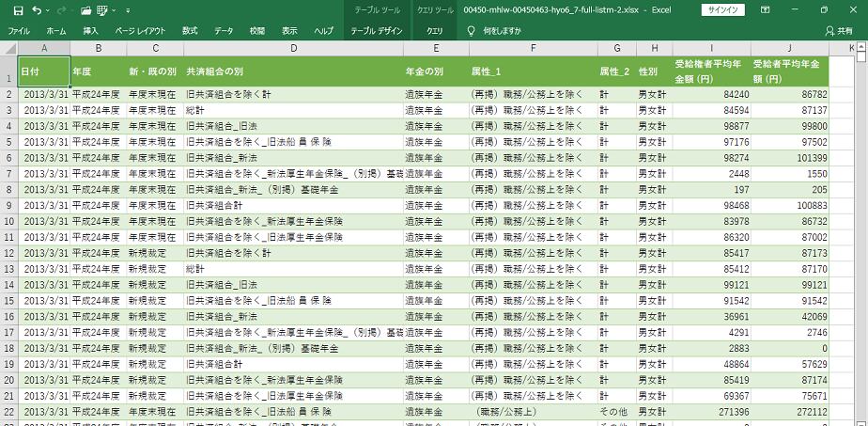Click the その他 cell in row 22
Screen dimensions: 868x426
click(x=616, y=412)
